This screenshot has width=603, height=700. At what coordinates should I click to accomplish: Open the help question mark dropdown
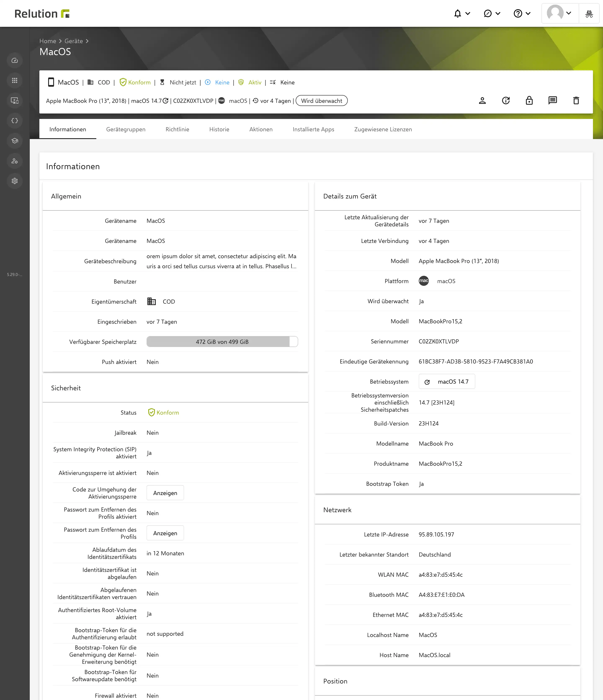[522, 14]
